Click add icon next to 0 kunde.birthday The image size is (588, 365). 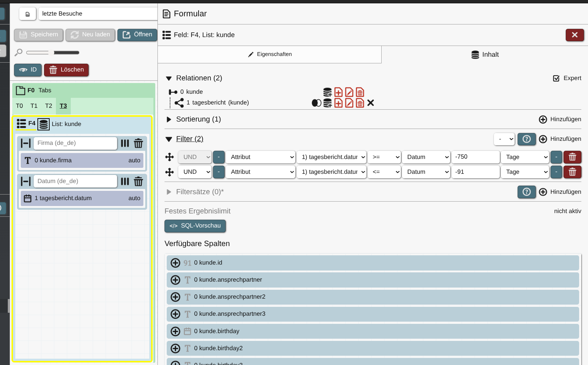pos(175,331)
